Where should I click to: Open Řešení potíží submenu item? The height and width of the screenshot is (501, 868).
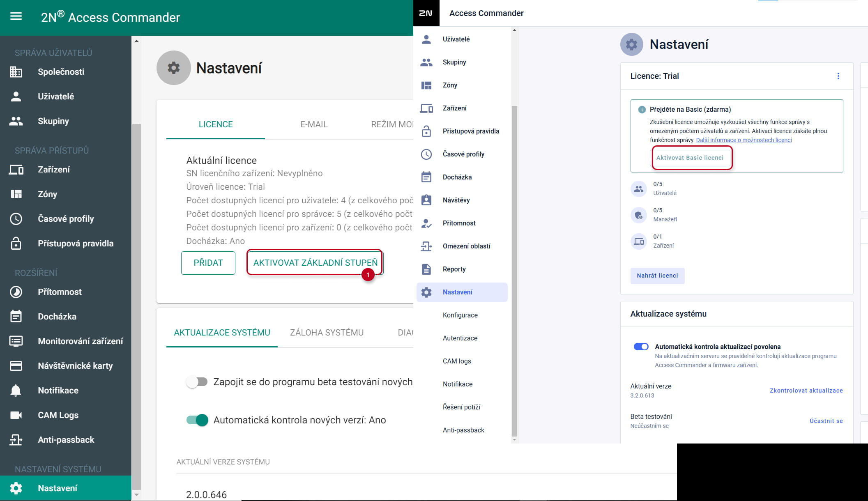[x=461, y=407]
